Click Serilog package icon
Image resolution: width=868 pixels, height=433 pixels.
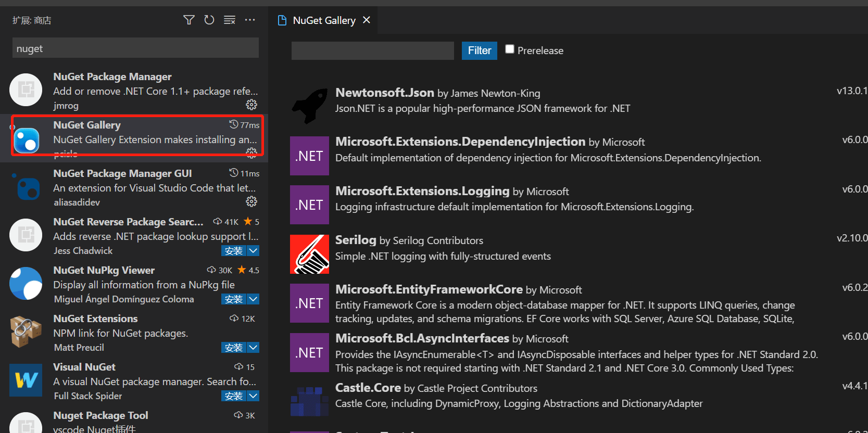(x=309, y=254)
